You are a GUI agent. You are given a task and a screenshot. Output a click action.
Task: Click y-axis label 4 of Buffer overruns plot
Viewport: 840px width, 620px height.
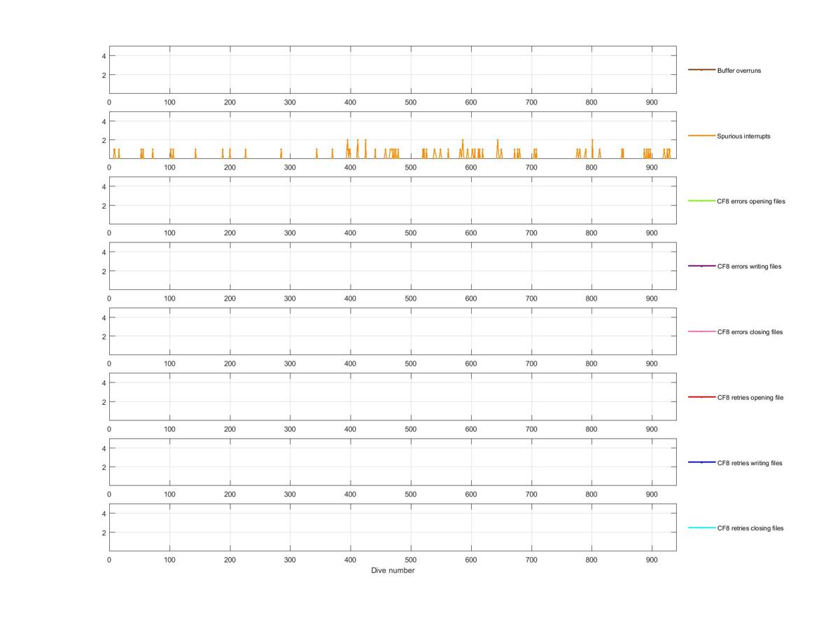point(103,56)
